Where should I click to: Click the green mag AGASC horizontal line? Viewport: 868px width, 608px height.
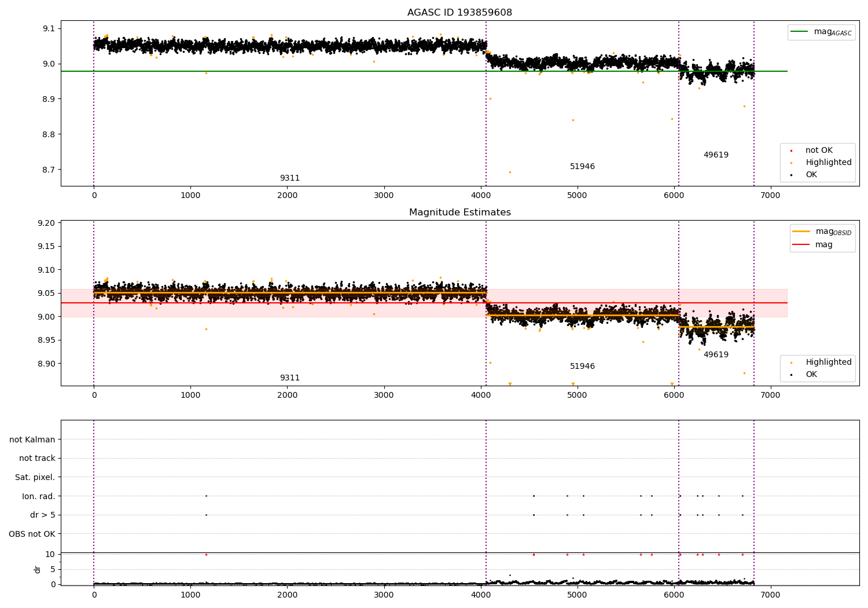tap(424, 71)
